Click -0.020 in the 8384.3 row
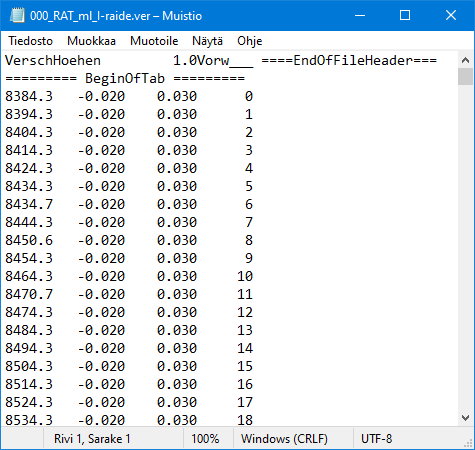475x450 pixels. pos(101,96)
